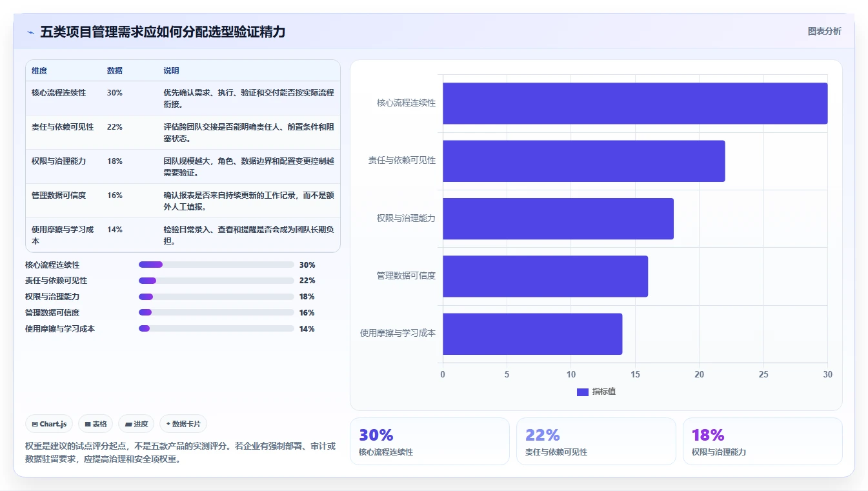Open the 18% 权限与治理能力 summary card
868x491 pixels.
tap(762, 441)
